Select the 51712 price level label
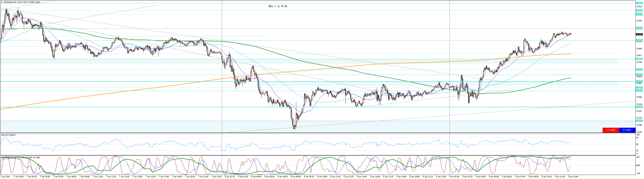This screenshot has height=179, width=644. (x=639, y=69)
